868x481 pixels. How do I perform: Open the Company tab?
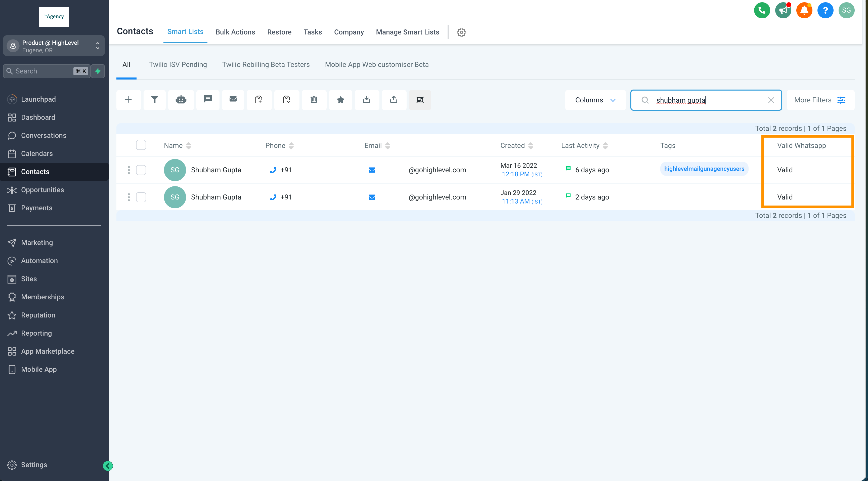[x=349, y=32]
